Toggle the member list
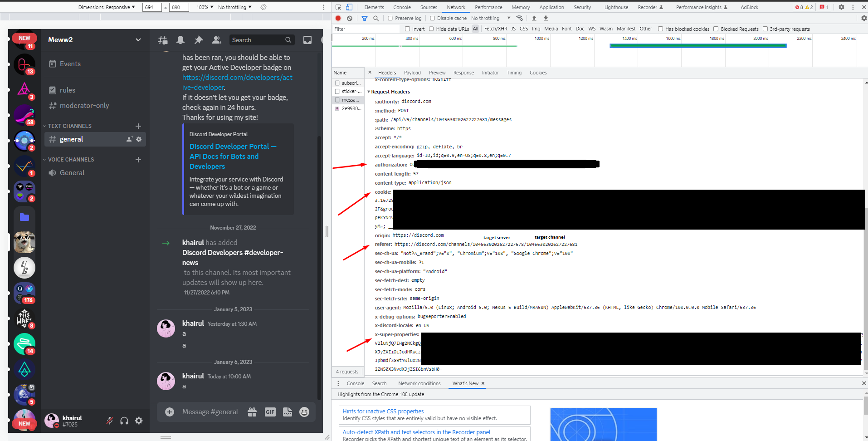Image resolution: width=868 pixels, height=441 pixels. pyautogui.click(x=216, y=40)
